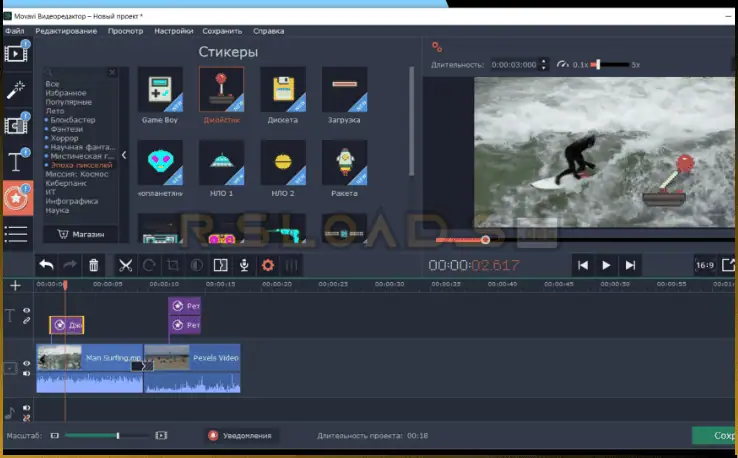Skip to the previous frame
The height and width of the screenshot is (458, 738).
pos(583,265)
